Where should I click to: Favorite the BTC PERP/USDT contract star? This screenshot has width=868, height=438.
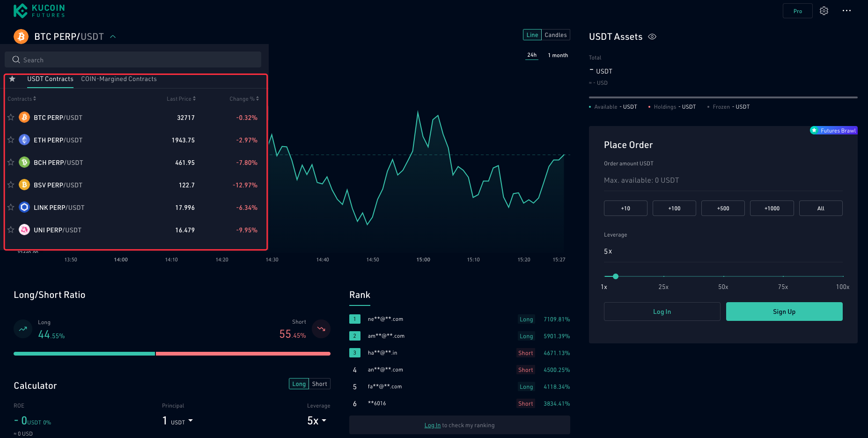point(11,117)
